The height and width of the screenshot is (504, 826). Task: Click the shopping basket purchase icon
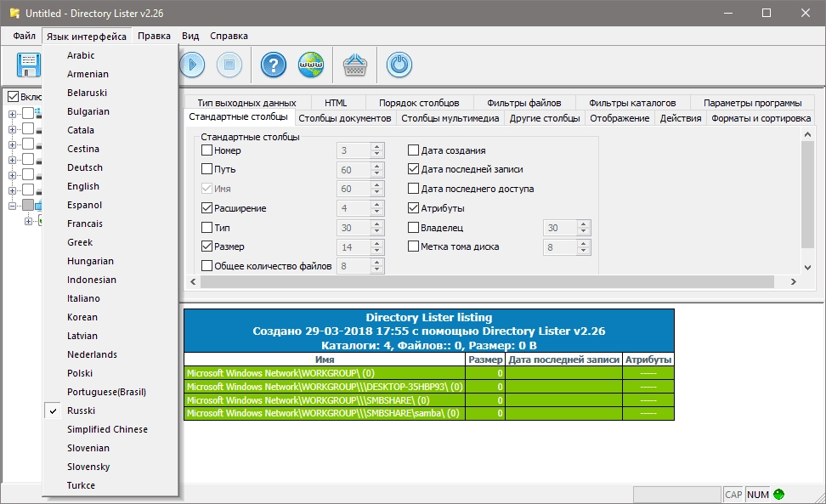coord(355,65)
